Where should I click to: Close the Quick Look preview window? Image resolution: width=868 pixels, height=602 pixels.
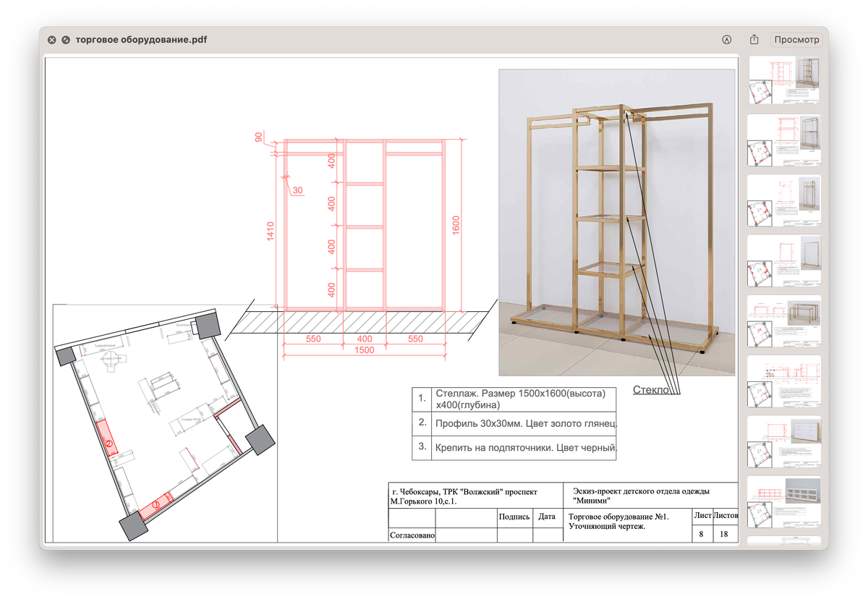(x=51, y=40)
